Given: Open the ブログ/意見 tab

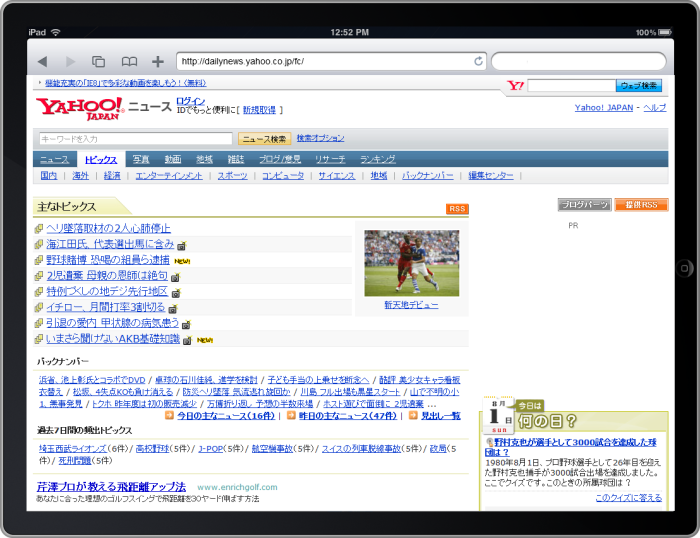Looking at the screenshot, I should 280,159.
